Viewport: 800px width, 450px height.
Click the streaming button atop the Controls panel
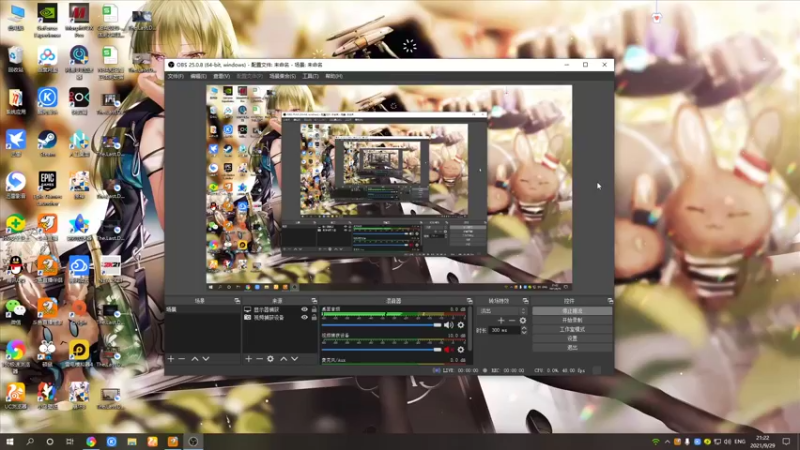pos(572,311)
